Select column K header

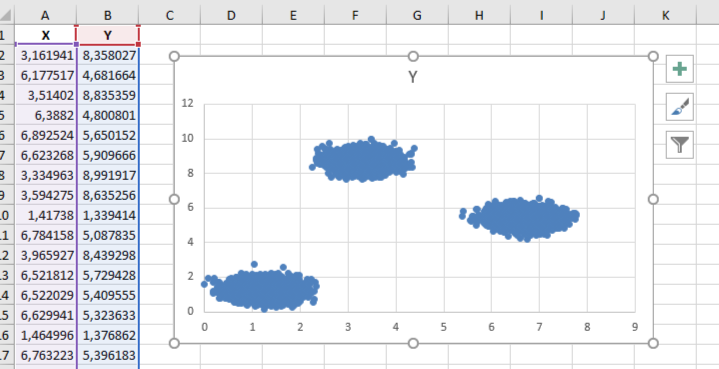665,16
